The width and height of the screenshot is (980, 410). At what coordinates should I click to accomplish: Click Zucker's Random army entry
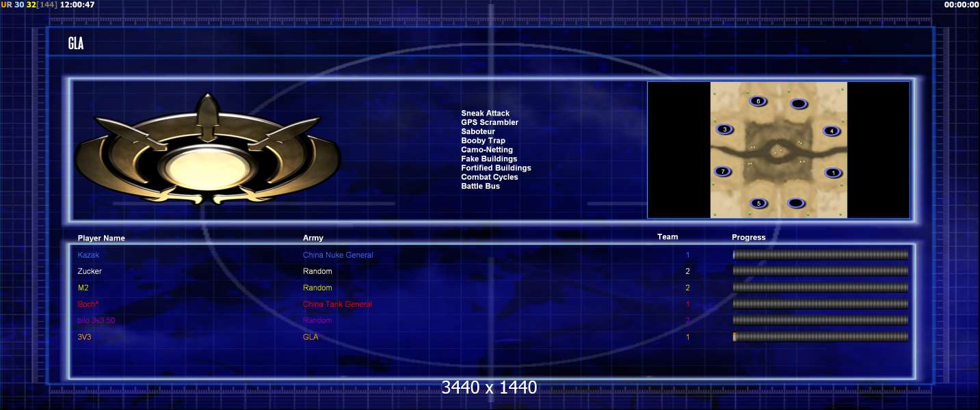317,271
